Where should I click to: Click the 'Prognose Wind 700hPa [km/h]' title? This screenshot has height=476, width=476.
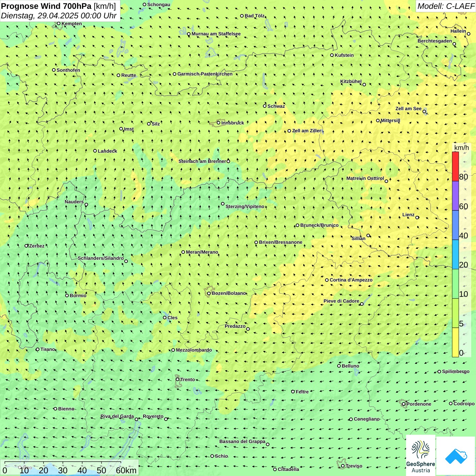[x=58, y=6]
